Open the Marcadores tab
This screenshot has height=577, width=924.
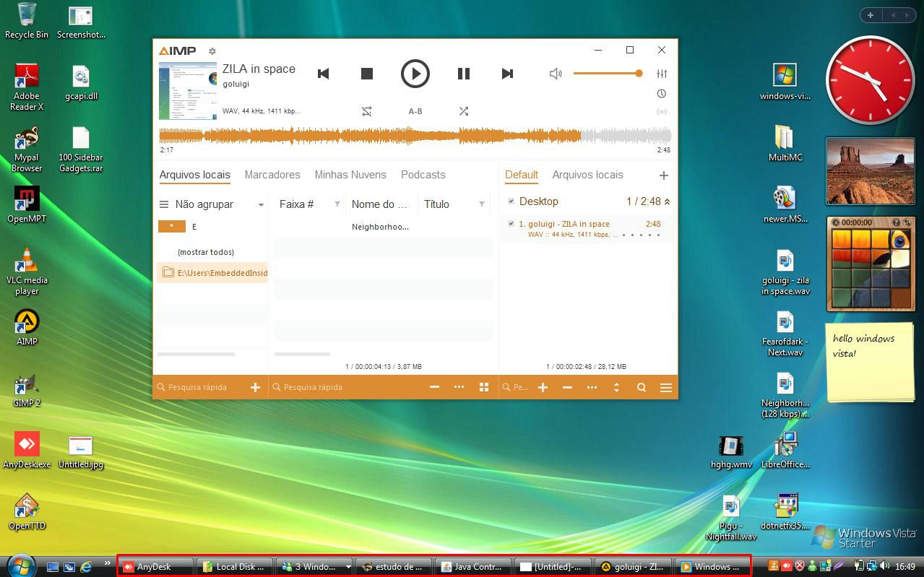click(272, 175)
